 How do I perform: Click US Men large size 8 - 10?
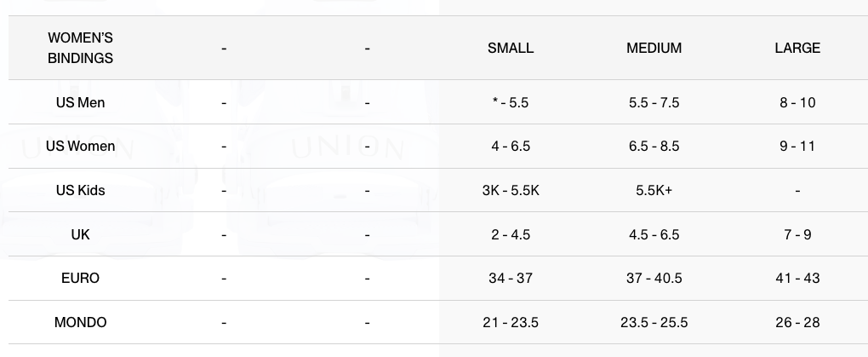pos(797,102)
